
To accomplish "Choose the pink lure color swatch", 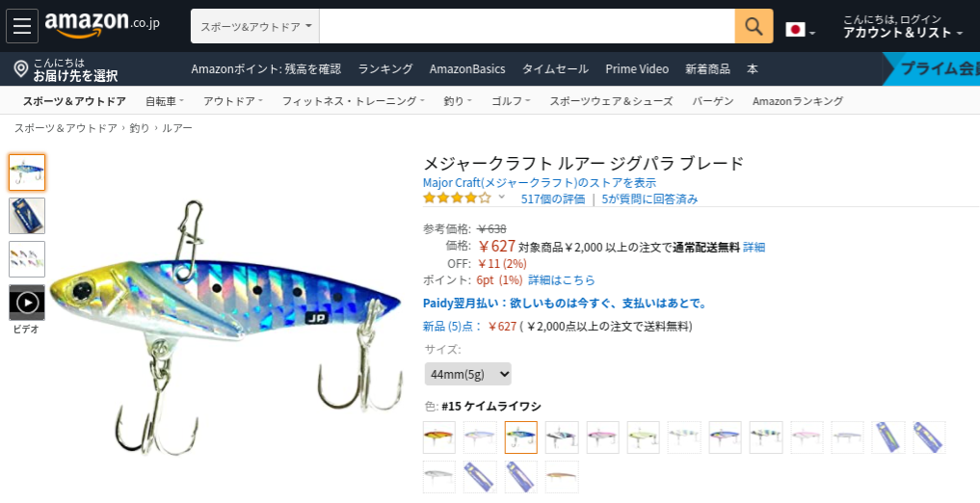I will tap(602, 437).
